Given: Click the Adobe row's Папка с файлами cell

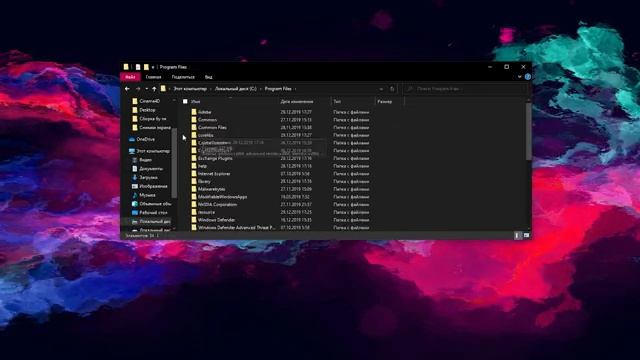Looking at the screenshot, I should tap(351, 112).
